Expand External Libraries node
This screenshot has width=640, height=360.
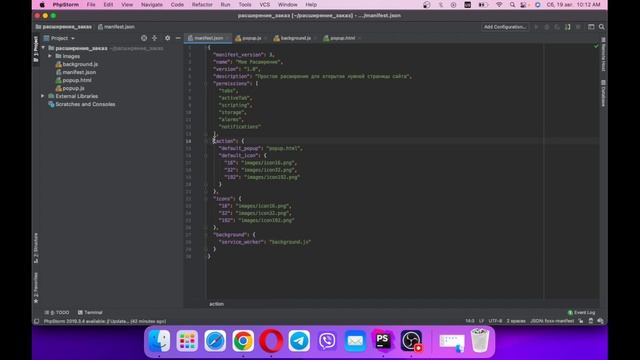click(x=42, y=96)
